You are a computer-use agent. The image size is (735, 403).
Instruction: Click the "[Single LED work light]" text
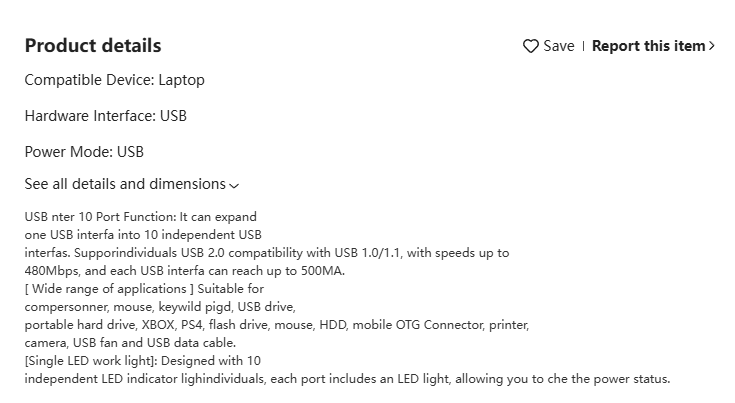click(x=91, y=361)
